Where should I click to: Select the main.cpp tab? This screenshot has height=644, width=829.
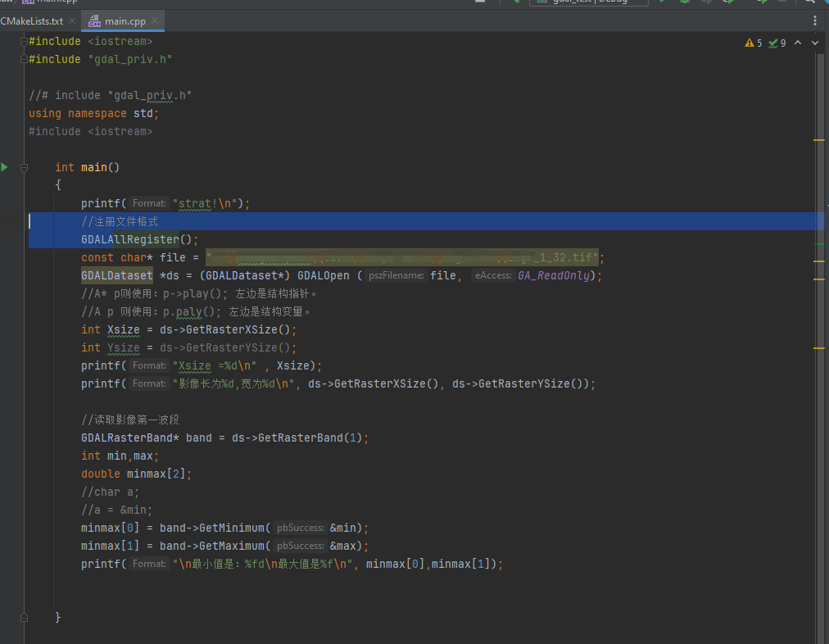pos(124,20)
